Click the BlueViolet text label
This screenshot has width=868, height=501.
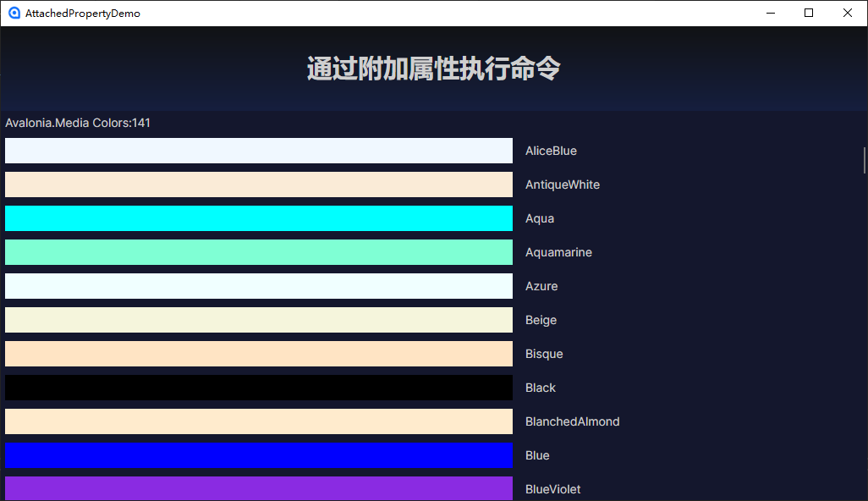click(552, 488)
